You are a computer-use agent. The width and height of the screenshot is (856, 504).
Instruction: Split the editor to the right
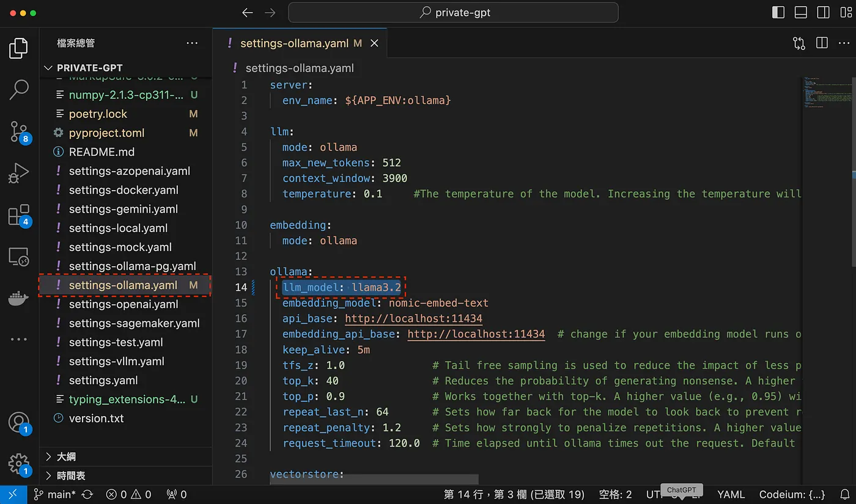(822, 43)
